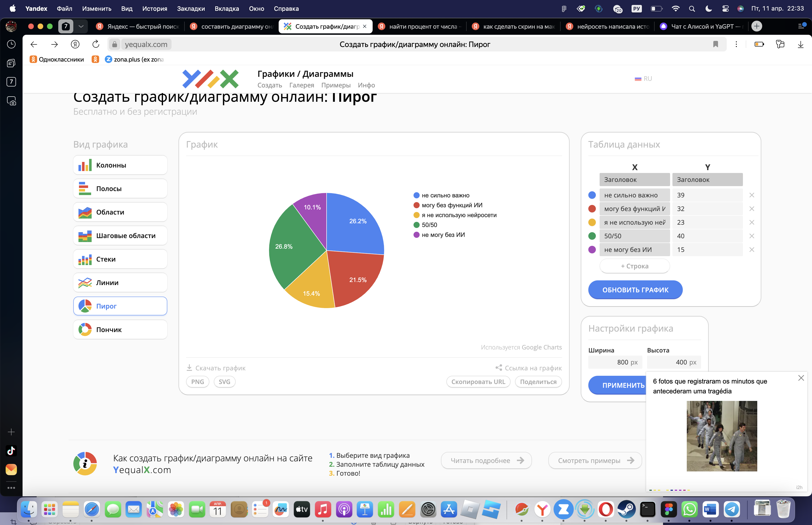Viewport: 812px width, 525px height.
Task: Open a new browser tab
Action: click(x=757, y=26)
